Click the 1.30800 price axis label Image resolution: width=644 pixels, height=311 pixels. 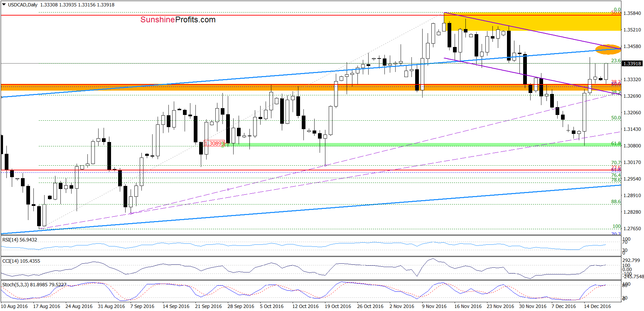pos(632,146)
